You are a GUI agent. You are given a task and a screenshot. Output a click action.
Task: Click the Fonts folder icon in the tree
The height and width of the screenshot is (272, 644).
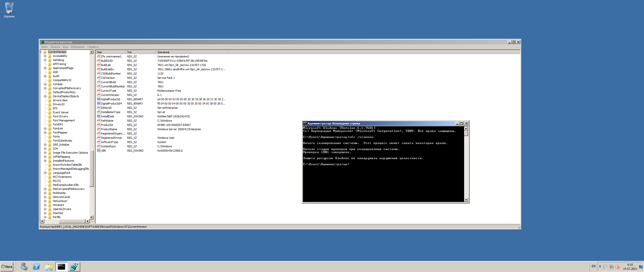pos(50,137)
